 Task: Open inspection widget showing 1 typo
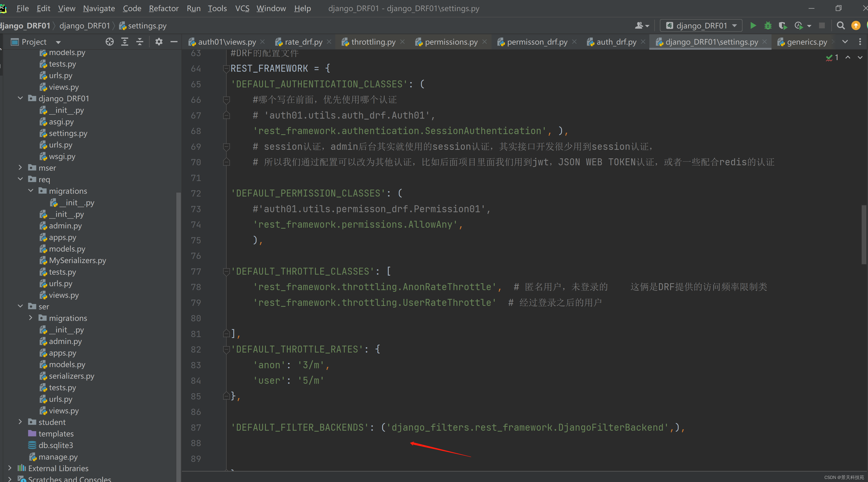(x=832, y=58)
